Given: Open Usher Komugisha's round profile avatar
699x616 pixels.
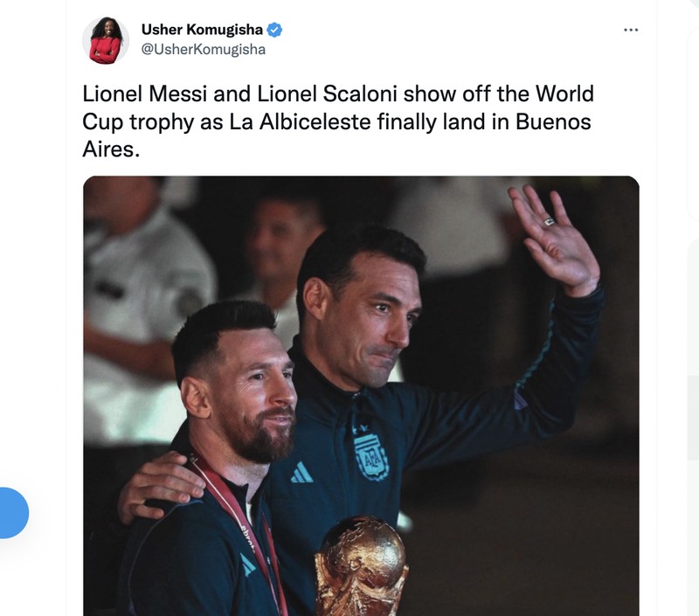Looking at the screenshot, I should [106, 40].
